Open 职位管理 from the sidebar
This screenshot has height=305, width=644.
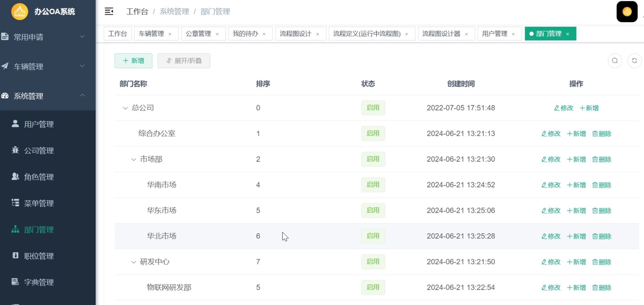pyautogui.click(x=39, y=256)
